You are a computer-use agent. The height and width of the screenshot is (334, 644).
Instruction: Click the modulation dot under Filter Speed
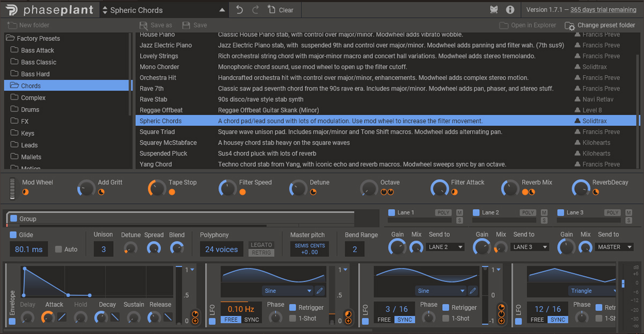243,192
